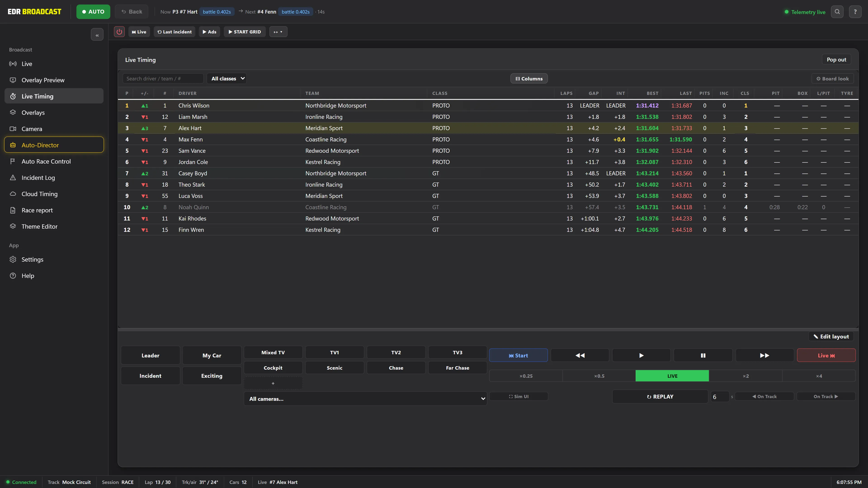Open help via the question mark icon
Screen dimensions: 868x488
click(855, 12)
